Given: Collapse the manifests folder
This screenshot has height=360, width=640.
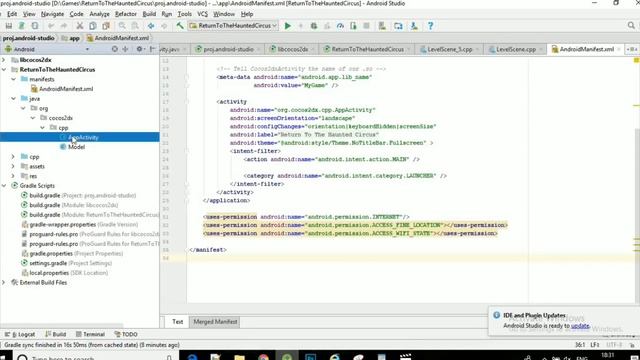Looking at the screenshot, I should point(13,79).
